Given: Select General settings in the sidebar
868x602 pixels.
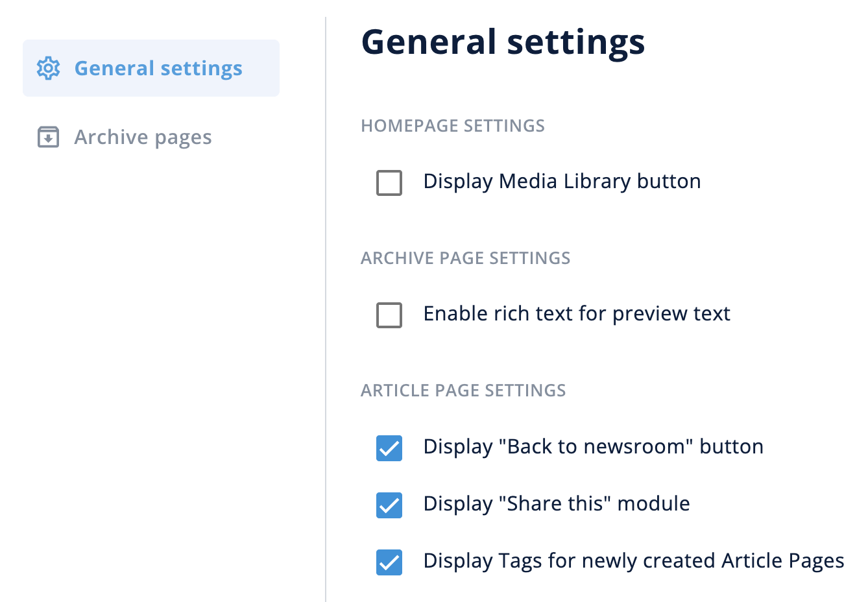Looking at the screenshot, I should (x=158, y=67).
